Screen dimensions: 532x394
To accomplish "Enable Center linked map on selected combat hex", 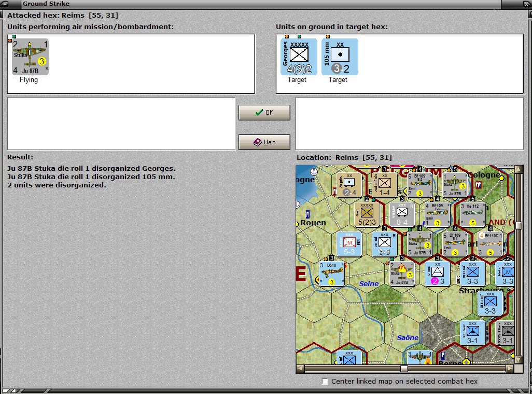I will click(325, 382).
